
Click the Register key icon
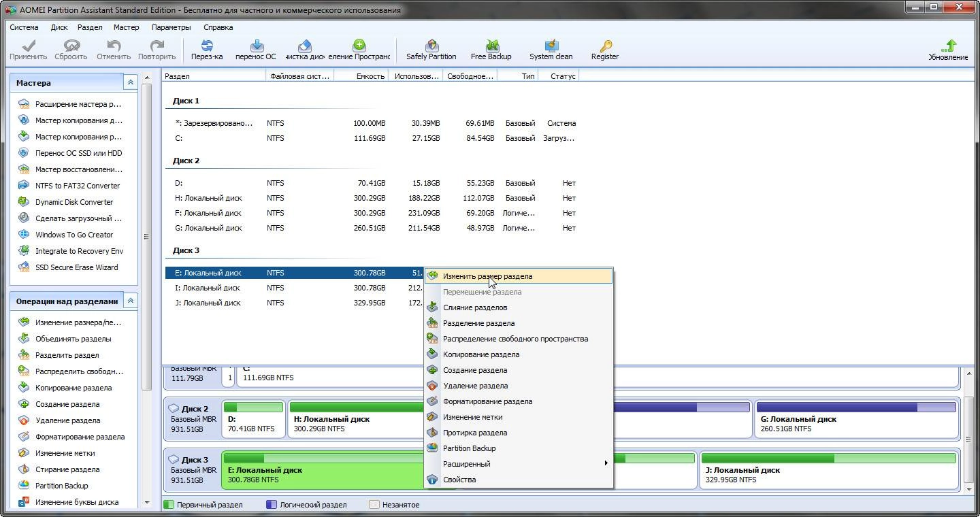(604, 46)
